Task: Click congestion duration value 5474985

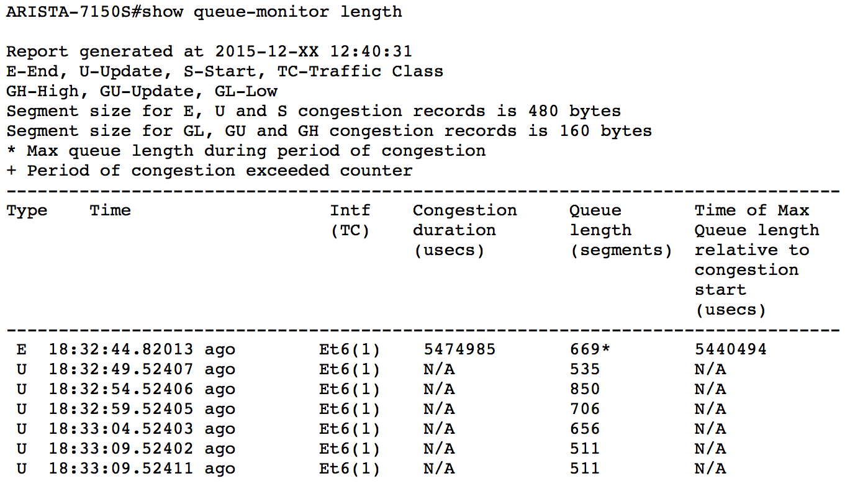Action: pos(459,349)
